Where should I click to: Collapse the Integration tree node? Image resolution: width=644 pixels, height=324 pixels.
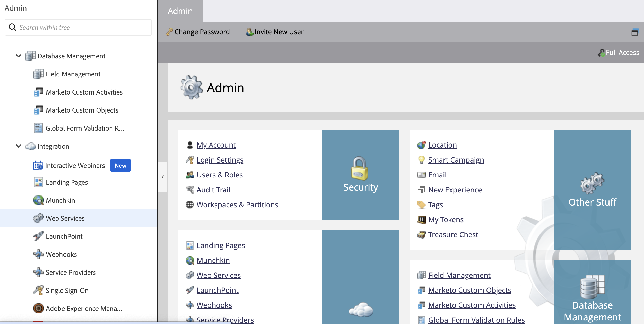coord(19,146)
